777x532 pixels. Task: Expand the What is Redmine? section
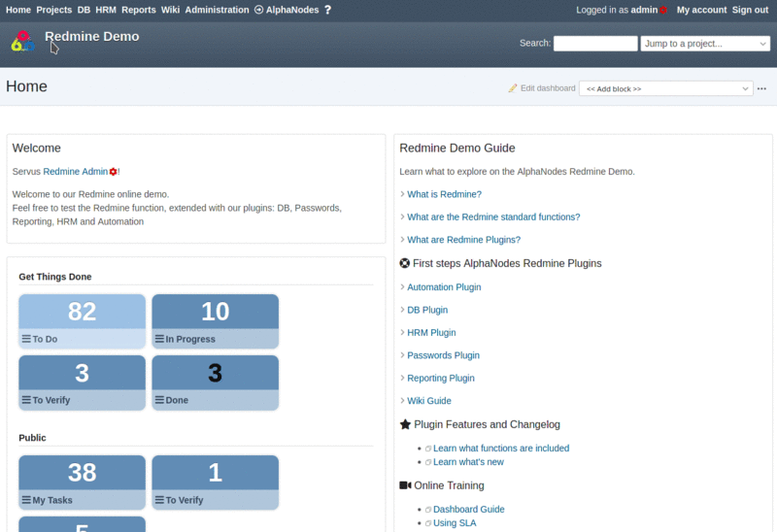[x=444, y=194]
